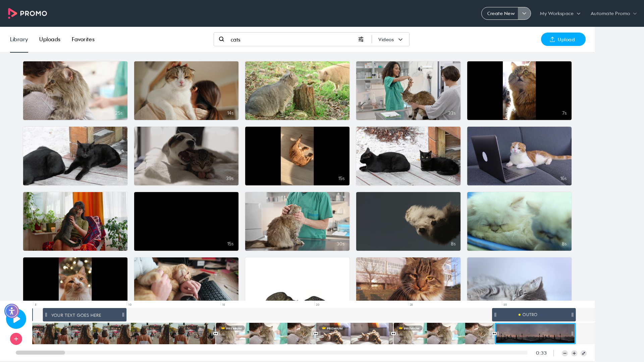Image resolution: width=644 pixels, height=362 pixels.
Task: Click the Create New button
Action: (500, 13)
